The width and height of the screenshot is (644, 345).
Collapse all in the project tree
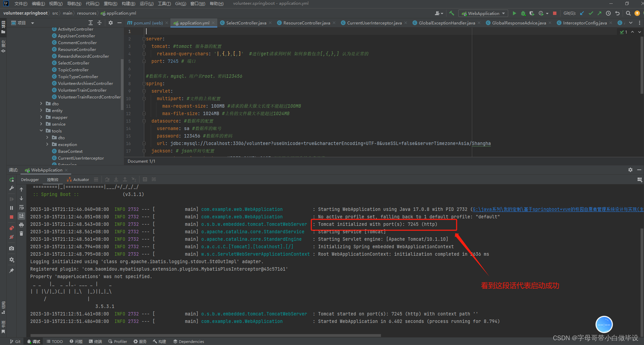pyautogui.click(x=99, y=23)
